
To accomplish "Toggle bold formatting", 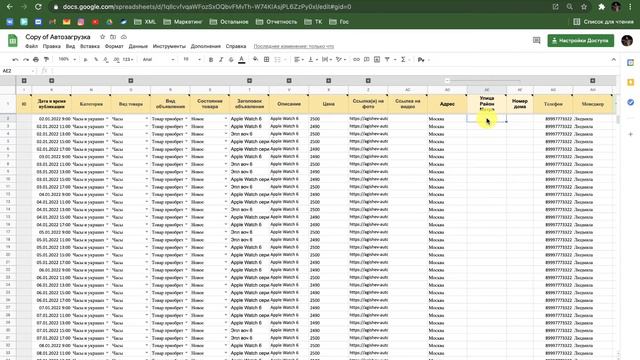I will coord(211,60).
